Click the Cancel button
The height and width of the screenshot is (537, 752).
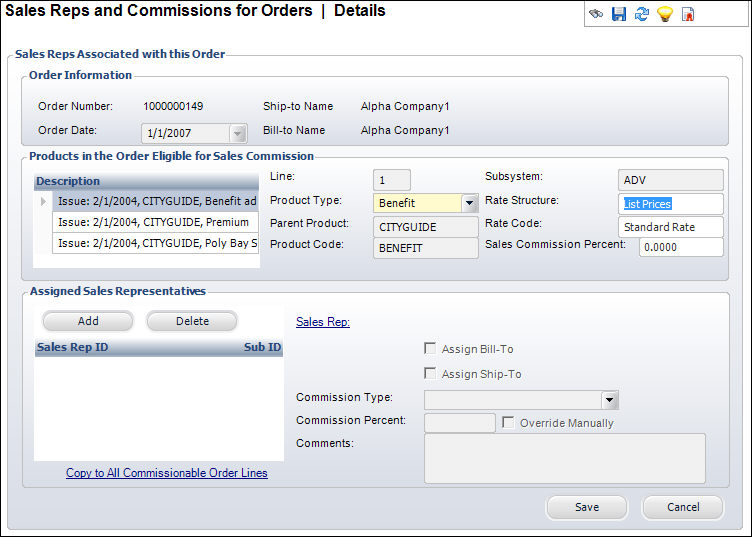tap(683, 507)
